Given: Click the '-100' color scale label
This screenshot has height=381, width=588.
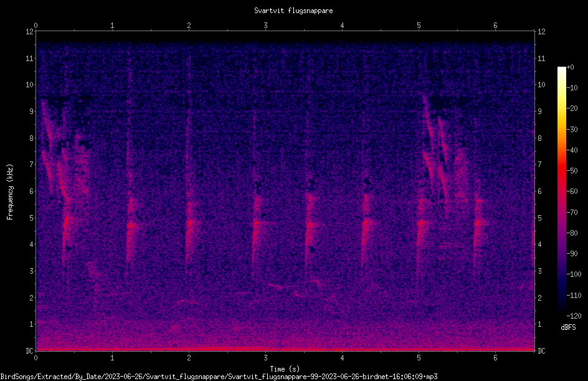Looking at the screenshot, I should pyautogui.click(x=574, y=274).
